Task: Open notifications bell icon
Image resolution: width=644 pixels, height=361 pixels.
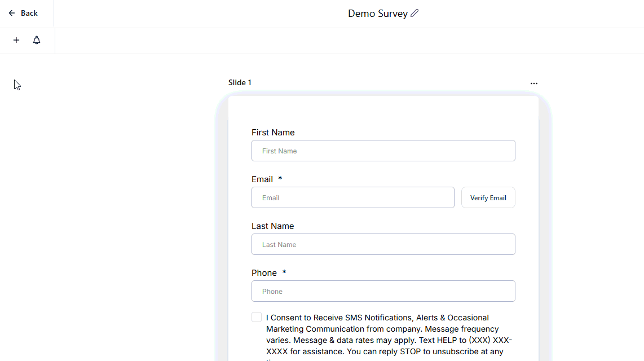Action: click(37, 40)
